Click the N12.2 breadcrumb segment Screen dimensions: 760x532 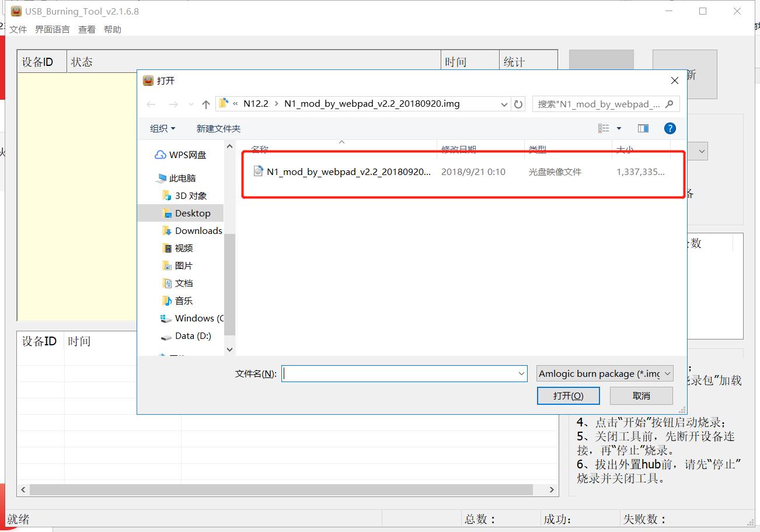tap(256, 104)
